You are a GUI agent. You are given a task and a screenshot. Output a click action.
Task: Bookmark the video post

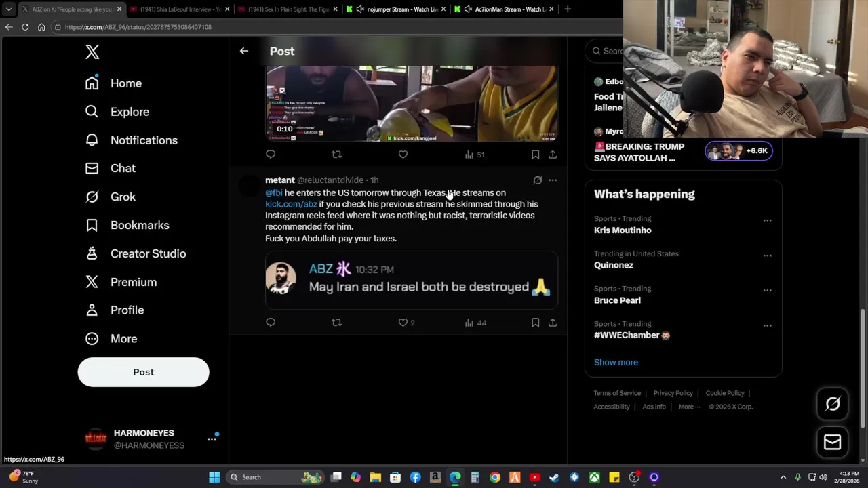click(x=535, y=155)
